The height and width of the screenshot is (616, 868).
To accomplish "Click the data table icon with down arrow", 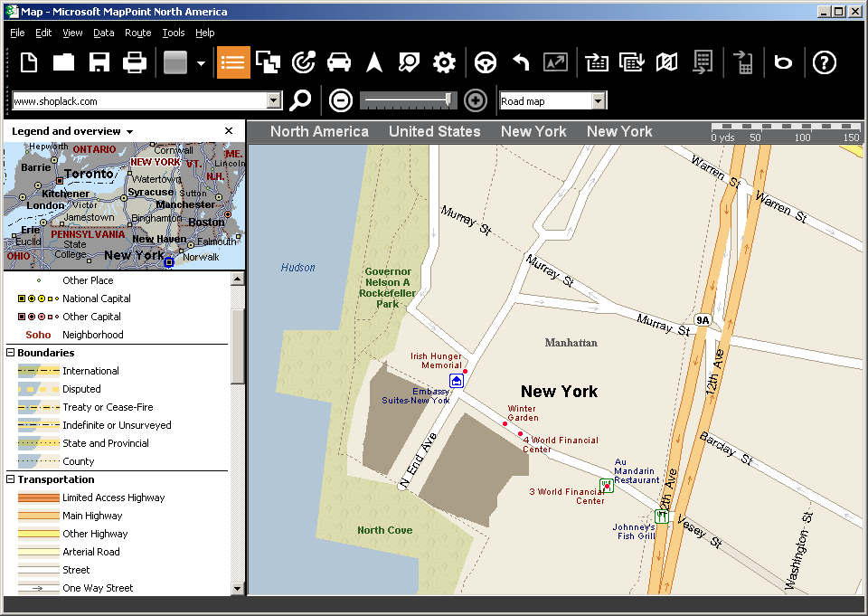I will point(632,62).
